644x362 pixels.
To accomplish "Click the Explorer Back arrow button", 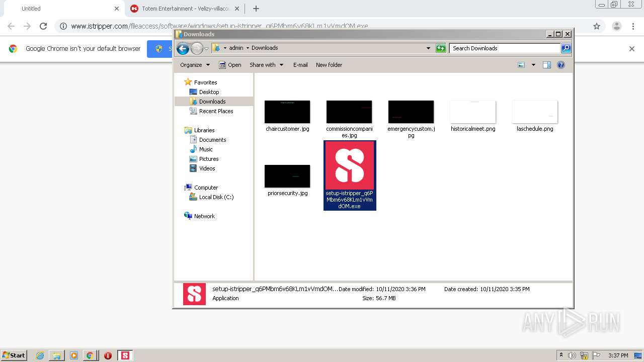I will (x=183, y=48).
